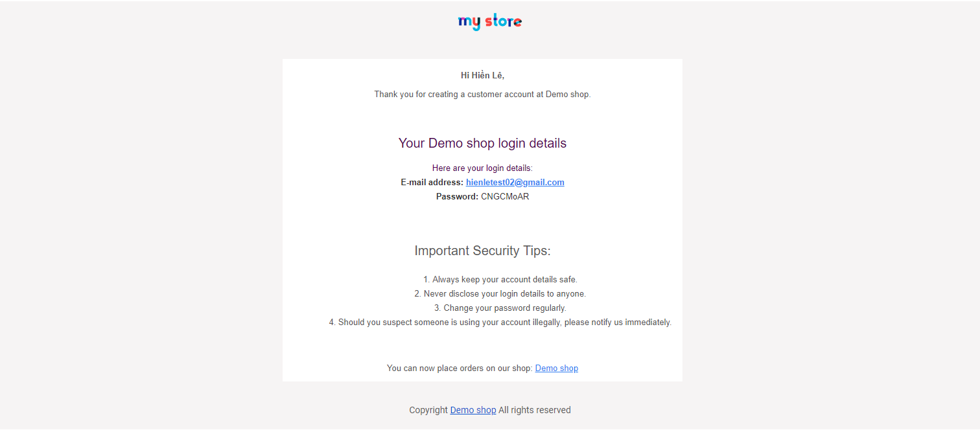The height and width of the screenshot is (430, 980).
Task: Click 'Demo shop.' in the thank-you sentence
Action: tap(568, 95)
